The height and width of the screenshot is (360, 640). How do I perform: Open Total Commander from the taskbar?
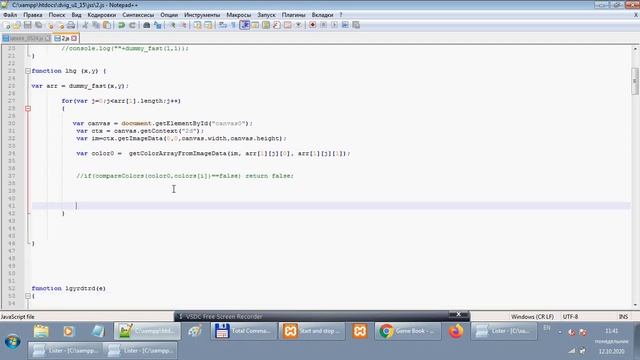tap(244, 331)
